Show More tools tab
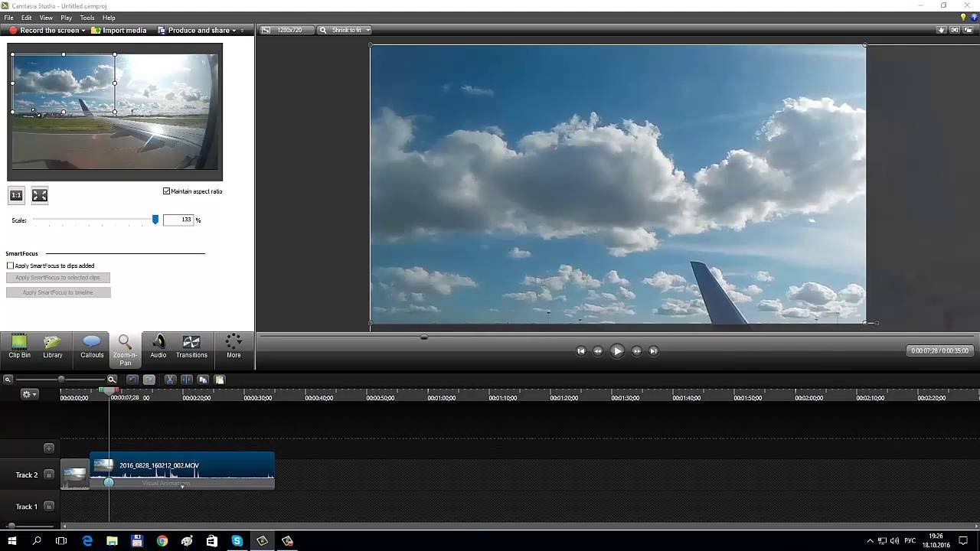 234,347
